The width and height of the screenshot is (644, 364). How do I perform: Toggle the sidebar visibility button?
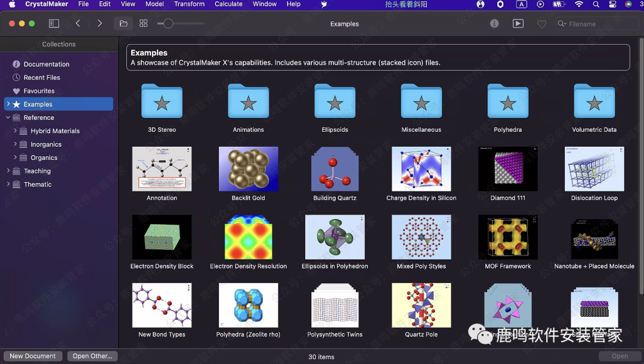pyautogui.click(x=54, y=24)
